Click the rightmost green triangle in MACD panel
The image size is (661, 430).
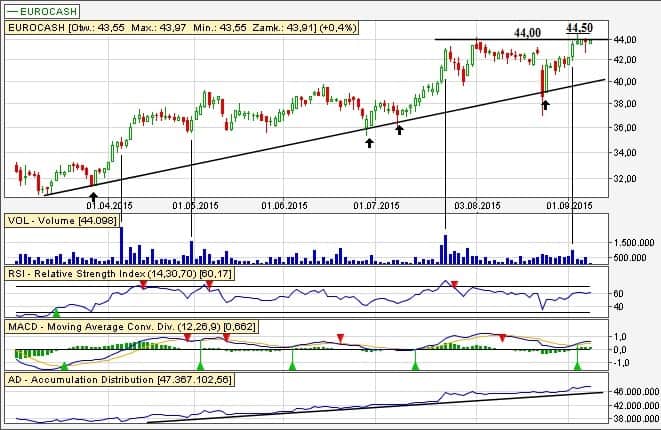tap(577, 367)
